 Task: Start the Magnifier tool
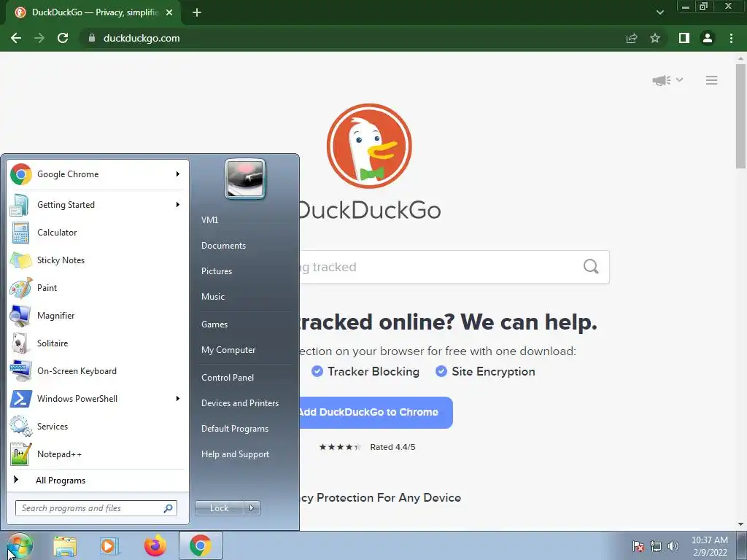97,315
